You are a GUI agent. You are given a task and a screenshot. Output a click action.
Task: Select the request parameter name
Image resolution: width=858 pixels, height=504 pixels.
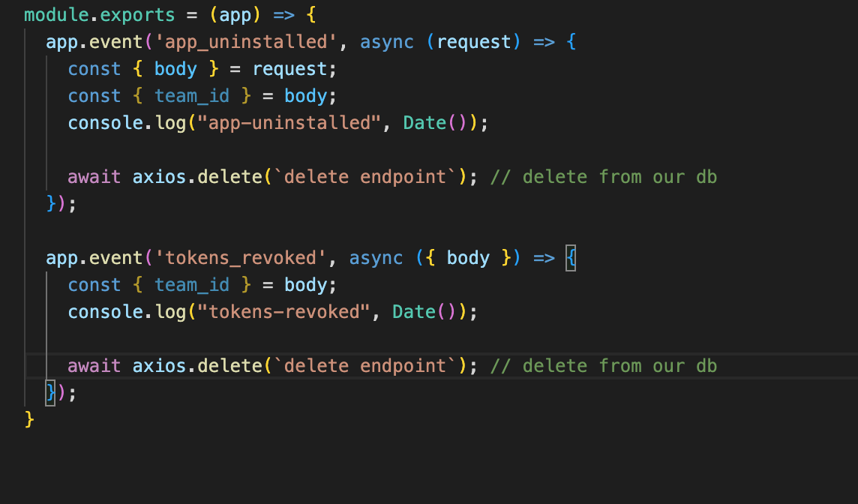click(x=474, y=41)
